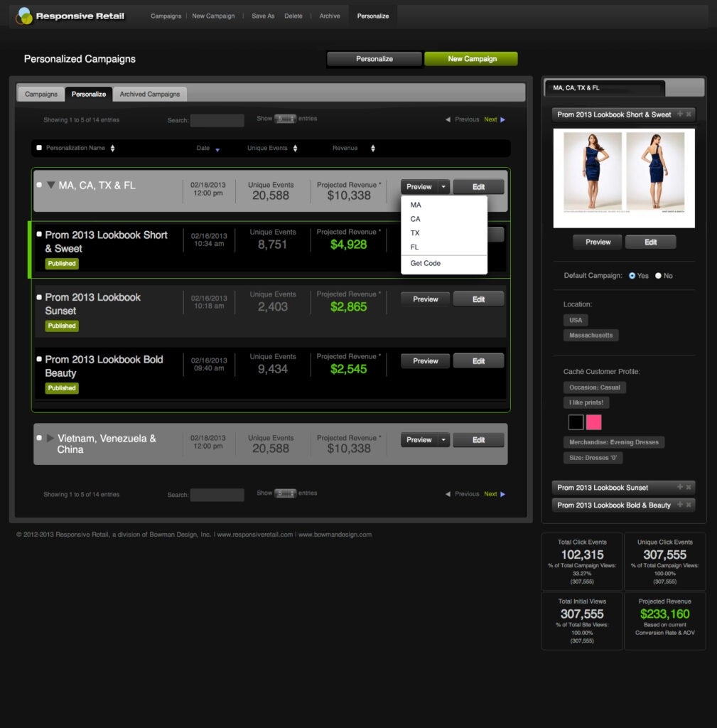Check the Prom 2013 Lookbook Bold Beauty checkbox
Image resolution: width=717 pixels, height=728 pixels.
(x=39, y=359)
